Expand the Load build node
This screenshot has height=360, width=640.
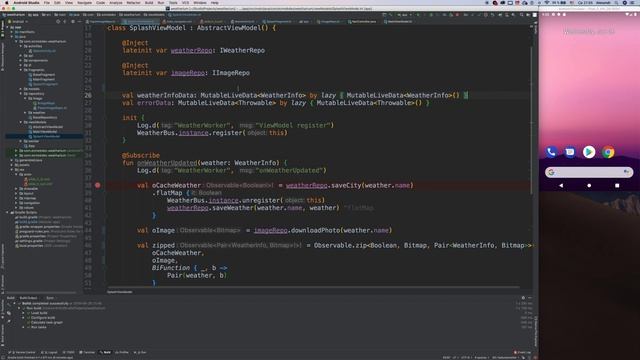tap(23, 313)
